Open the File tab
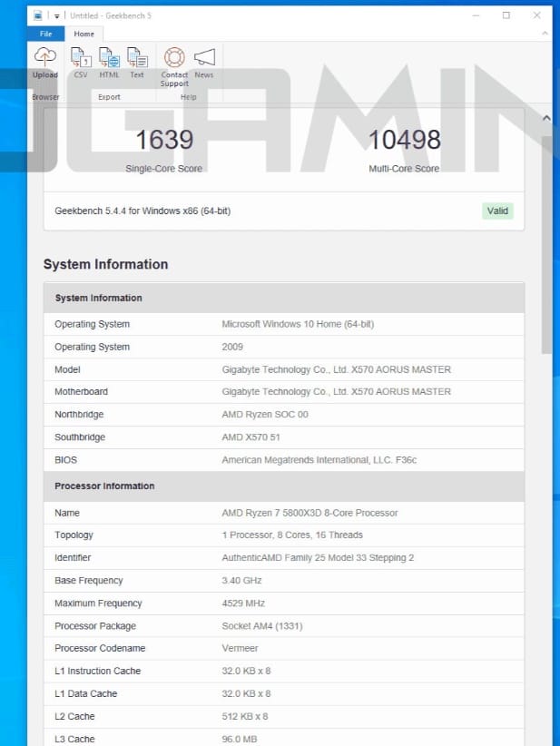 (x=45, y=34)
